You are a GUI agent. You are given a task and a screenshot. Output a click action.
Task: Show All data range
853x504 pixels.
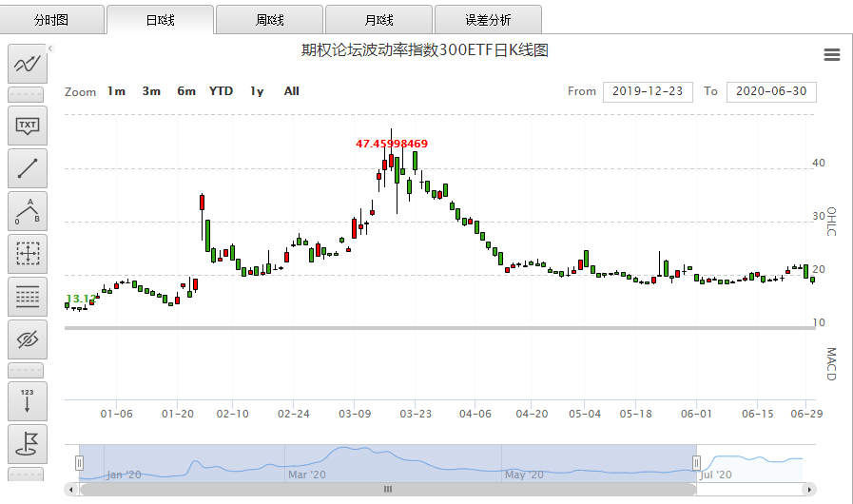[291, 91]
